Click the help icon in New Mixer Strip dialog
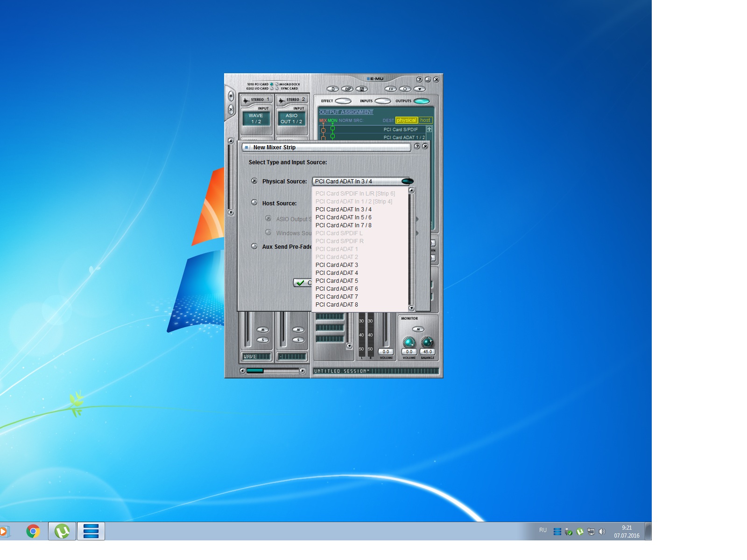Image resolution: width=747 pixels, height=560 pixels. 417,147
